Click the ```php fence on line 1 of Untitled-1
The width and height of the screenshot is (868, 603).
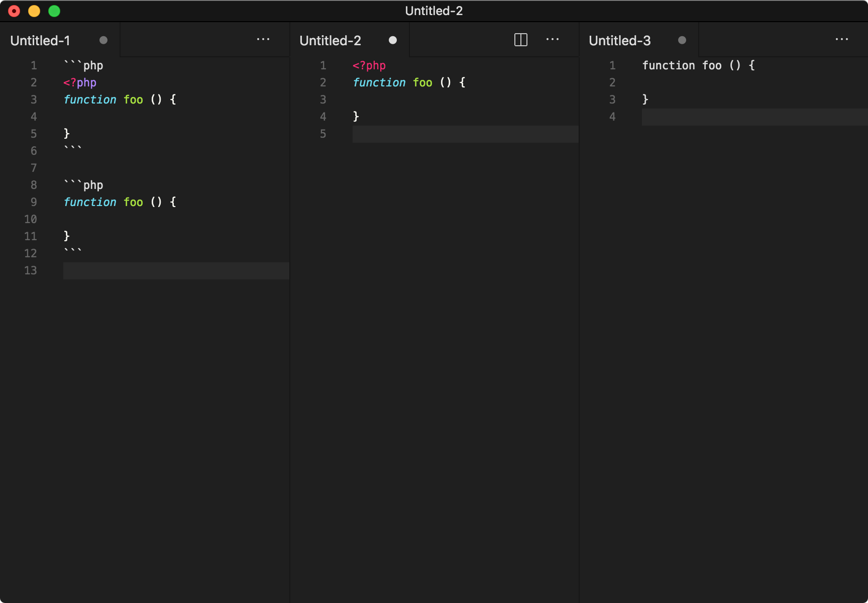point(83,65)
